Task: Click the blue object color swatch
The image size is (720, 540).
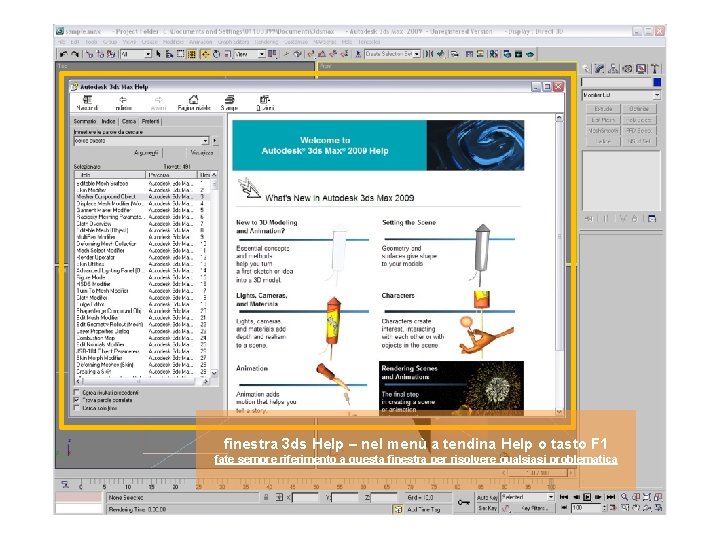Action: [x=657, y=82]
